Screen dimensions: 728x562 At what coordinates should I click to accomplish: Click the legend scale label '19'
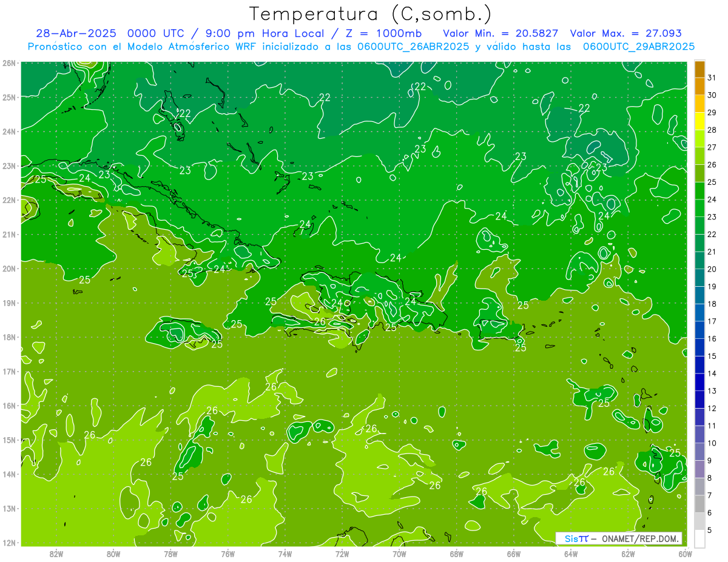point(712,287)
